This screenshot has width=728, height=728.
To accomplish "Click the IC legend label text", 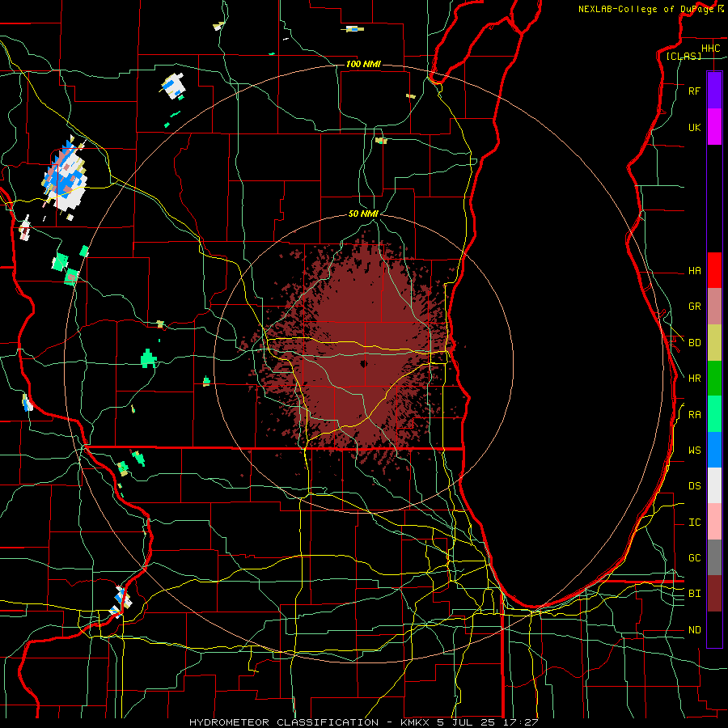I will [694, 523].
